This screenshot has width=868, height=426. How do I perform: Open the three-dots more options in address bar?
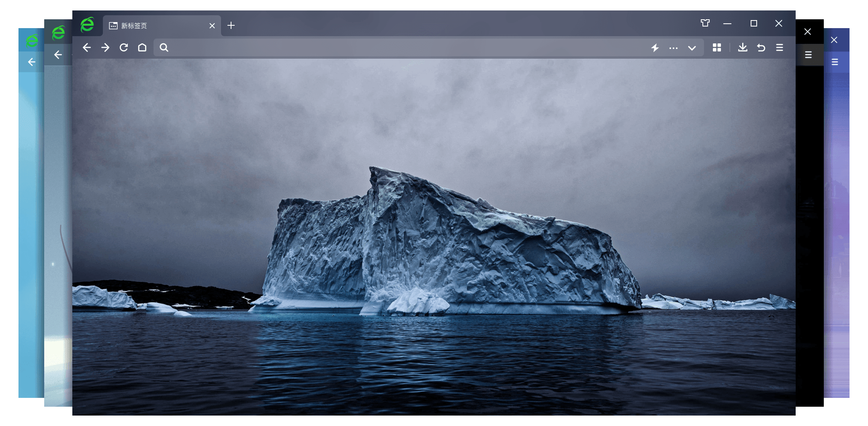pos(674,48)
